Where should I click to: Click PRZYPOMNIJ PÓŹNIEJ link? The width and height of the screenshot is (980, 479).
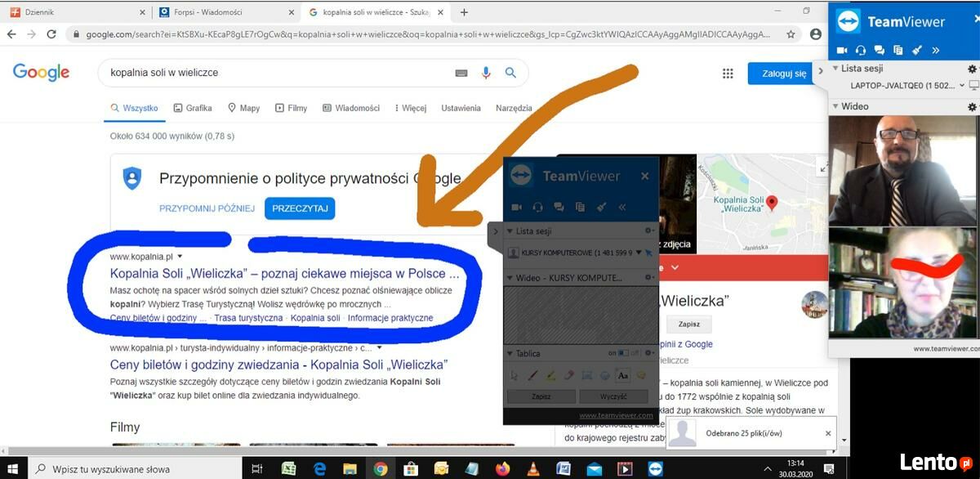click(207, 208)
